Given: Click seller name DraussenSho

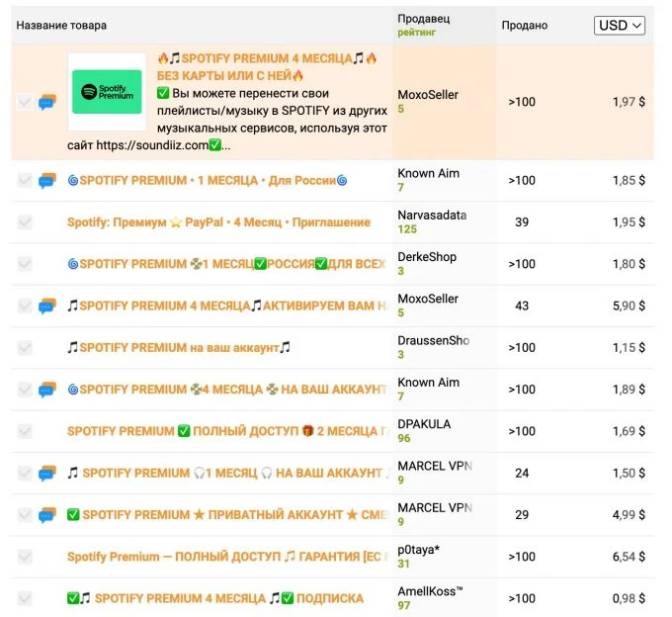Looking at the screenshot, I should tap(433, 340).
